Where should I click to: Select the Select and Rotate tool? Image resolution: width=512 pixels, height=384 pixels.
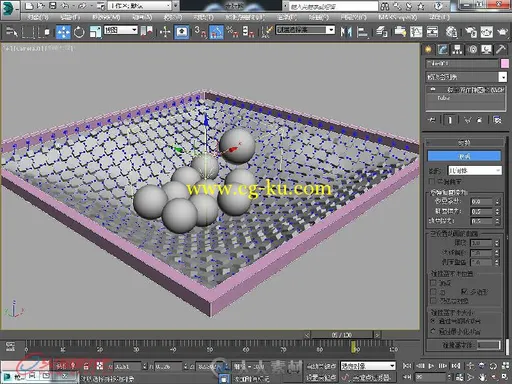click(x=79, y=32)
